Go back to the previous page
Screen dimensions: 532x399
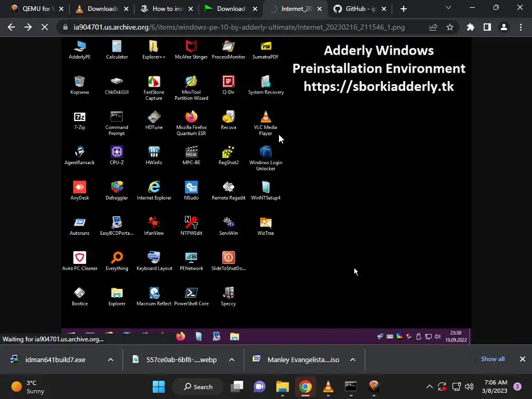tap(11, 27)
